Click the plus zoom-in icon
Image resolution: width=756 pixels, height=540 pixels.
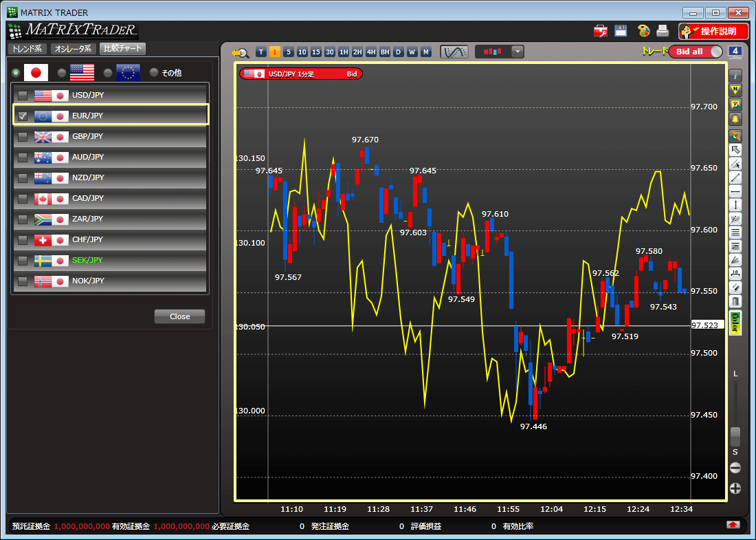(735, 489)
